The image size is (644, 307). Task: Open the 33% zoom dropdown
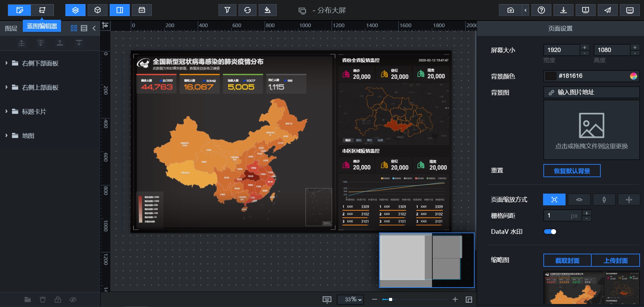tap(351, 300)
